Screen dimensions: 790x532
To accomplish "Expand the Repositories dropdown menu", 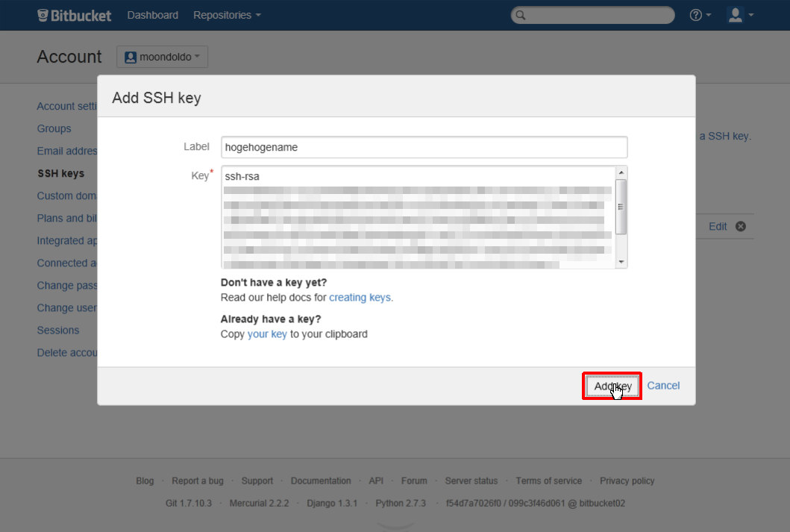I will pos(227,15).
